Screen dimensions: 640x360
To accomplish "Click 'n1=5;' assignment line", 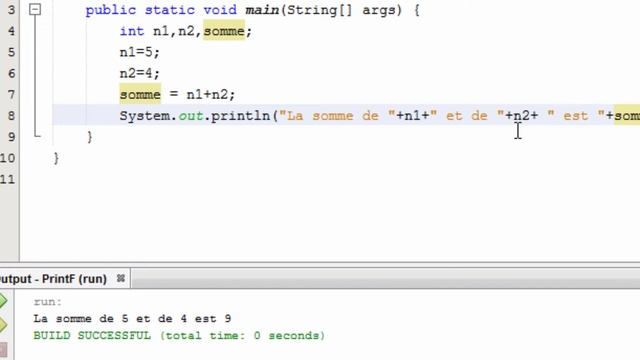I will click(140, 52).
